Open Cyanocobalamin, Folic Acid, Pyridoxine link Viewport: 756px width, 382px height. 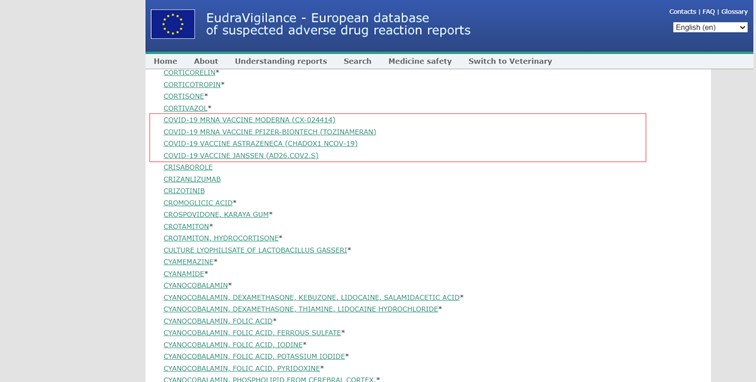click(x=242, y=368)
